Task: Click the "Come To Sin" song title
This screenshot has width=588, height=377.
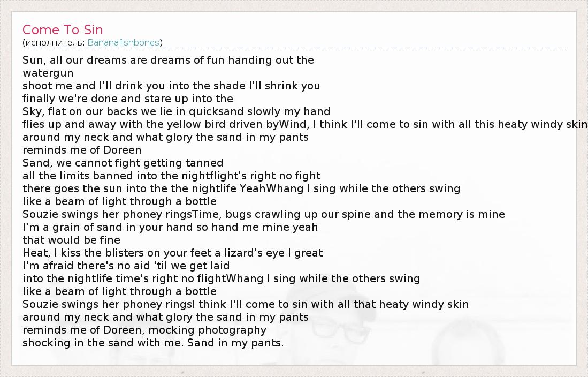Action: 63,29
